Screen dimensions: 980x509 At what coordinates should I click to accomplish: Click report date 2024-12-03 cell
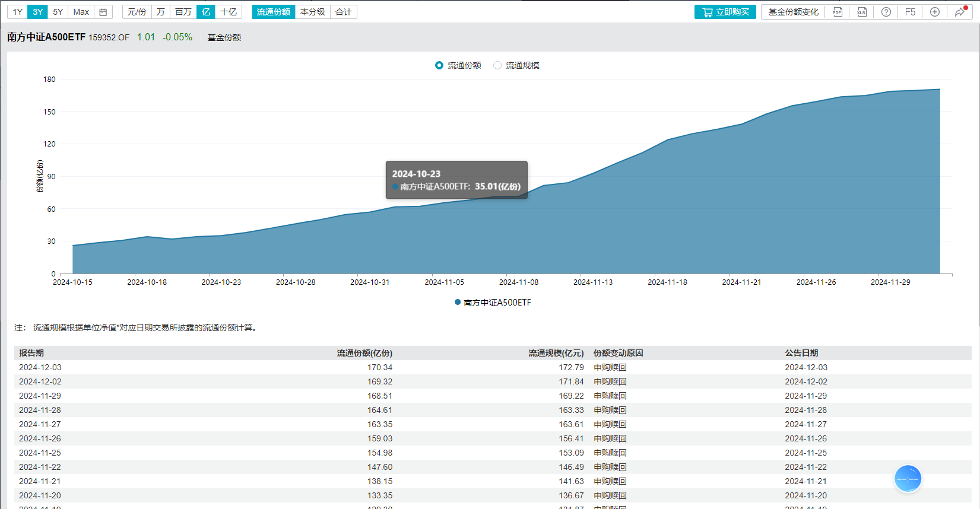coord(40,367)
